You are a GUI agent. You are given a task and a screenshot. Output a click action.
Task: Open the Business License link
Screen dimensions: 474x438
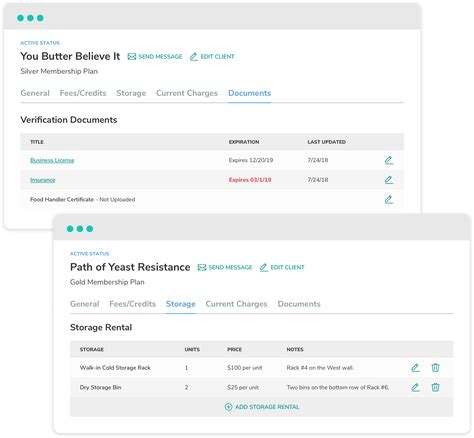pyautogui.click(x=52, y=160)
